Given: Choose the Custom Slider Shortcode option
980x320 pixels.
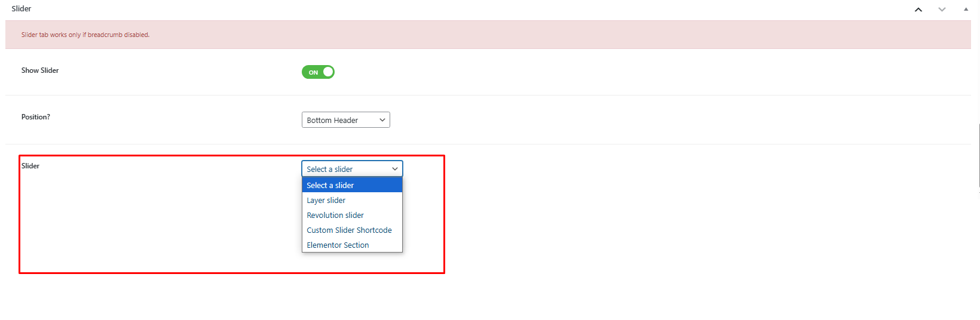Looking at the screenshot, I should (x=349, y=230).
